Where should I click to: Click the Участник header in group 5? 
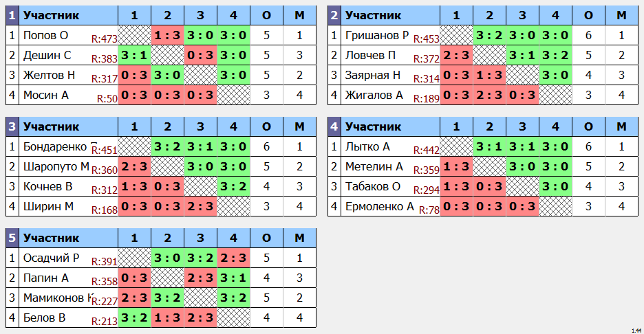point(51,238)
